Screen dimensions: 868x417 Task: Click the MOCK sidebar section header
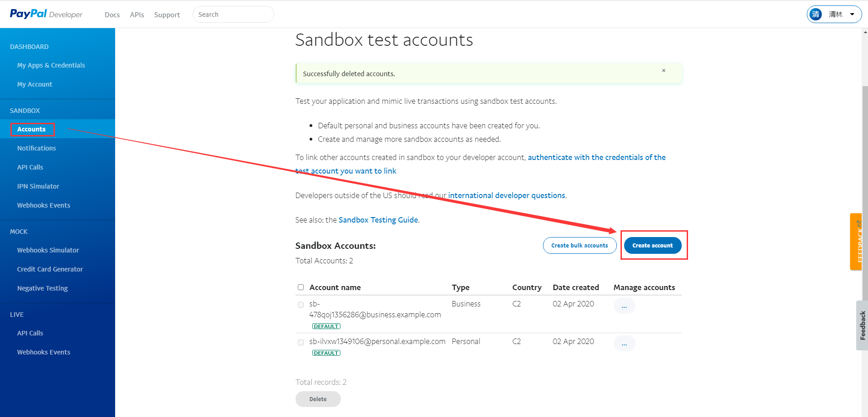(x=19, y=232)
